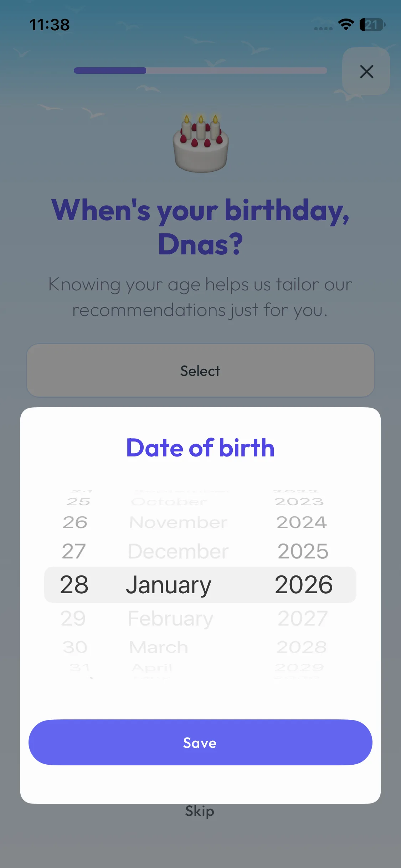Close the onboarding with the X icon
401x868 pixels.
pos(366,72)
